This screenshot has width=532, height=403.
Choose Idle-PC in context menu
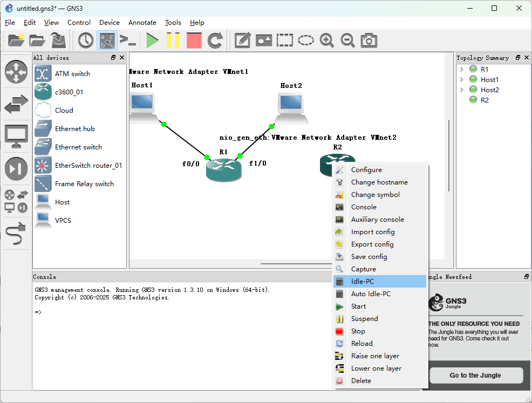380,282
